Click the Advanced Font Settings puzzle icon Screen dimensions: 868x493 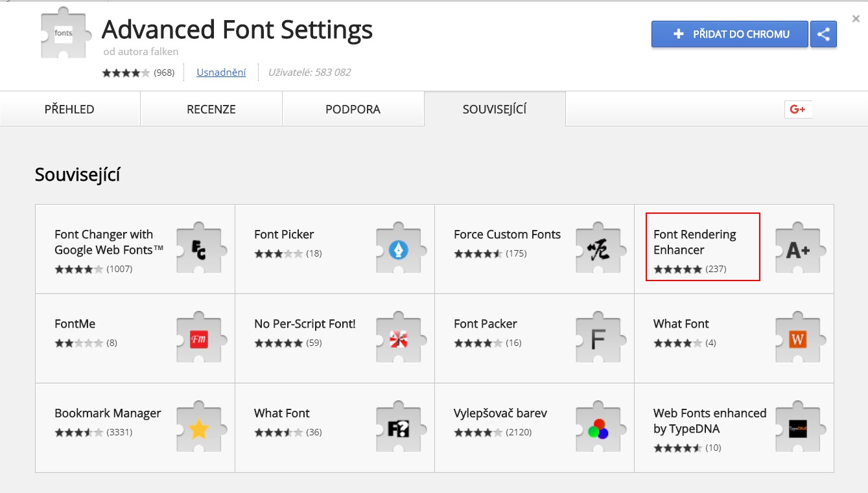pos(67,34)
